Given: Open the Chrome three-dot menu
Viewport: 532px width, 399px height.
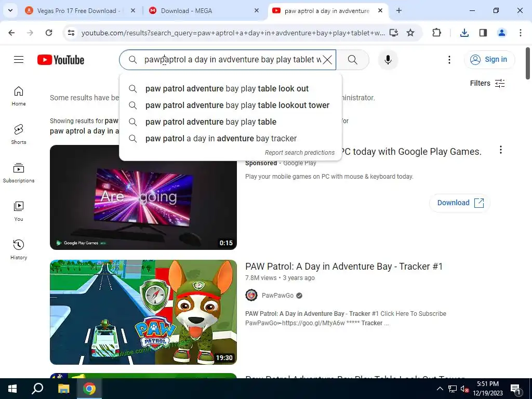Looking at the screenshot, I should point(521,33).
